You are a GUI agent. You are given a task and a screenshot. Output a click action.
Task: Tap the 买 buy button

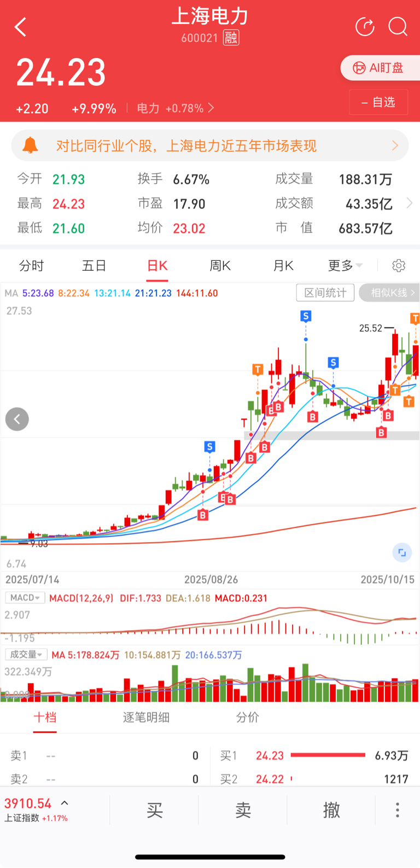155,809
